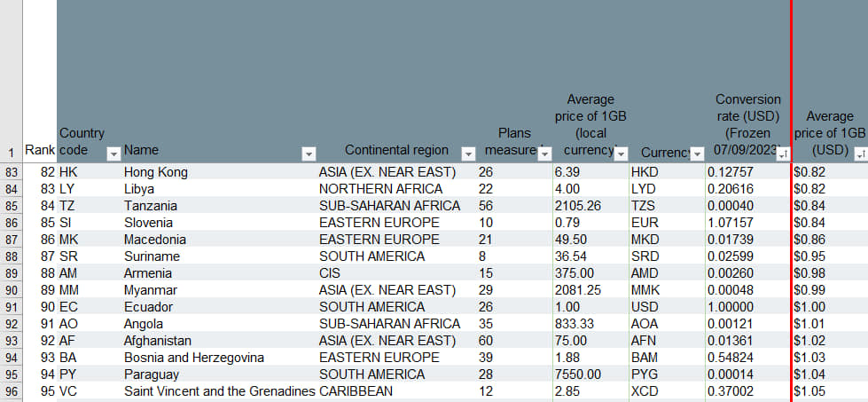Click the NORTHERN AFRICA region cell for Libya
This screenshot has height=402, width=868.
coord(380,189)
